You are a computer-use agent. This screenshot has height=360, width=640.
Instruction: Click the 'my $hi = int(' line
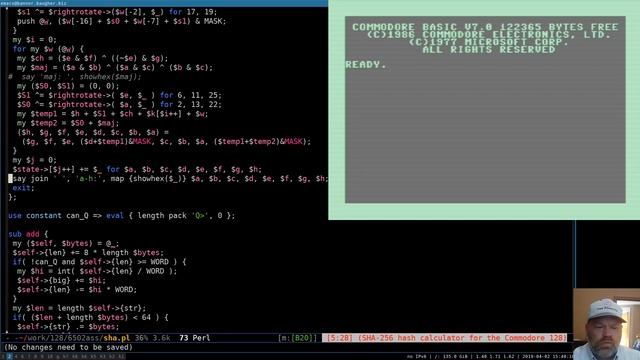pos(97,271)
